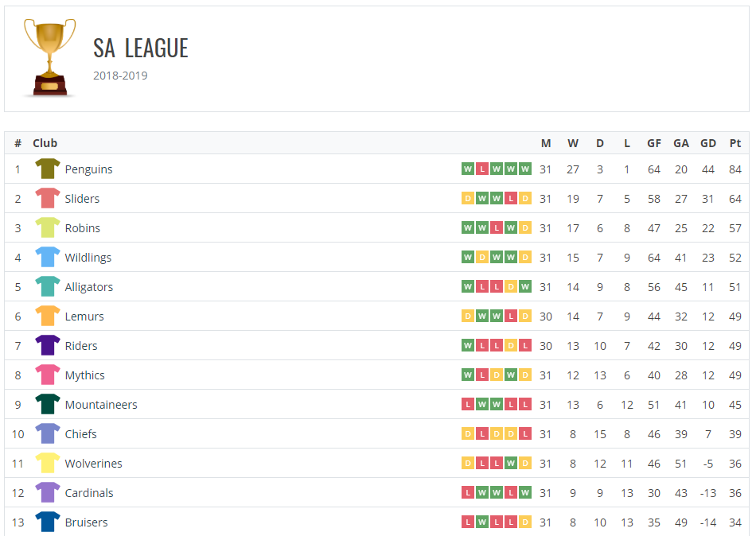Click Penguins' red L form badge
756x536 pixels.
point(482,169)
